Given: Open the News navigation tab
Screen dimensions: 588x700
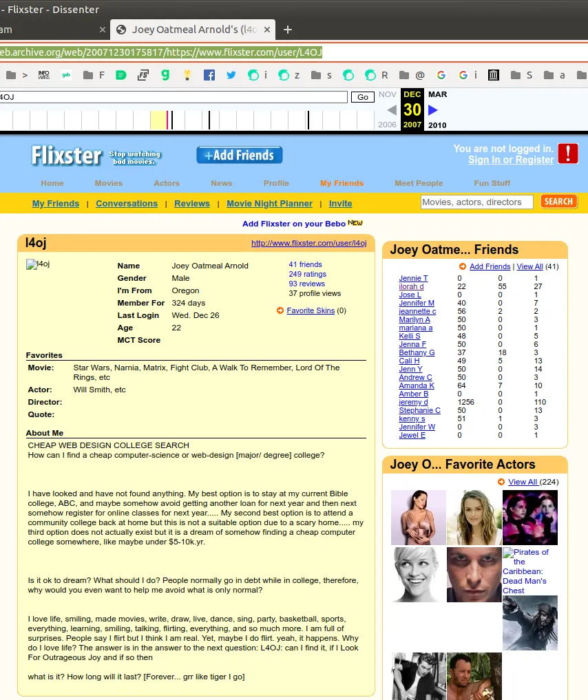Looking at the screenshot, I should pyautogui.click(x=222, y=183).
